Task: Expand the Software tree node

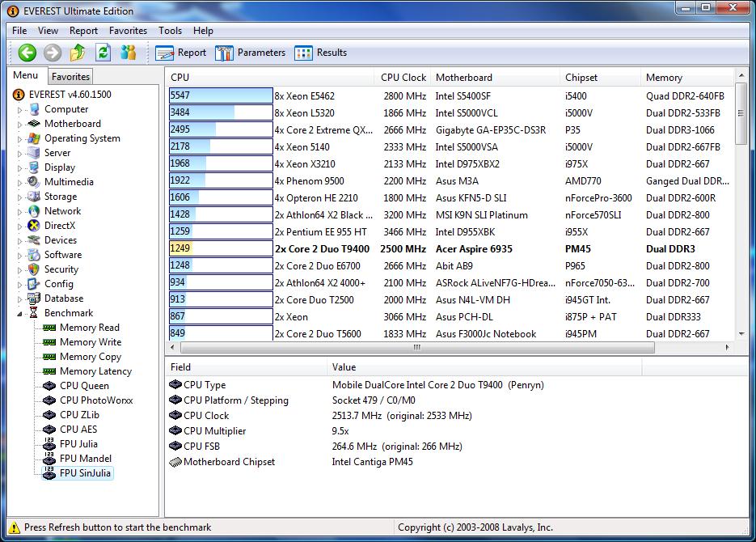Action: click(19, 256)
